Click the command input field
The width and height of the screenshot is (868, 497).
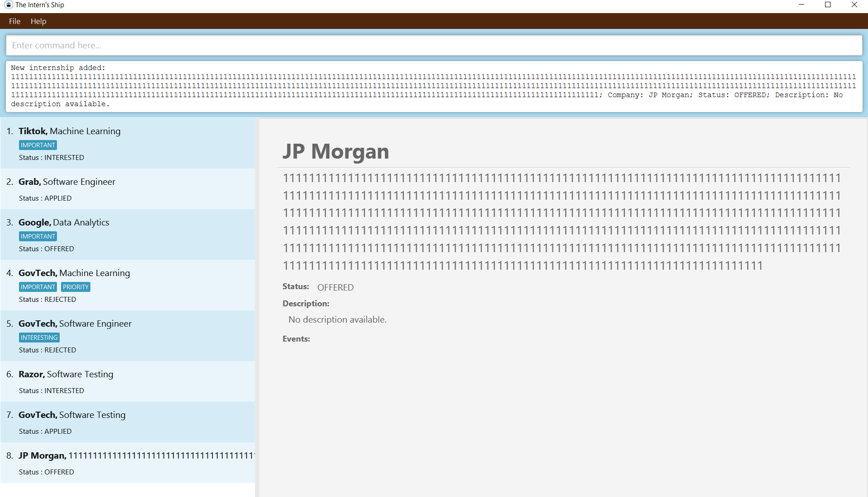[x=433, y=45]
